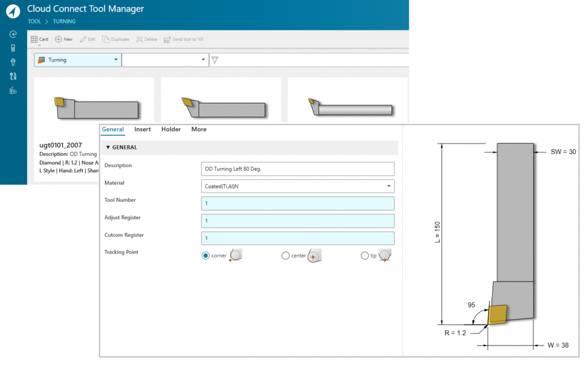588x365 pixels.
Task: Create a New tool
Action: pyautogui.click(x=64, y=40)
